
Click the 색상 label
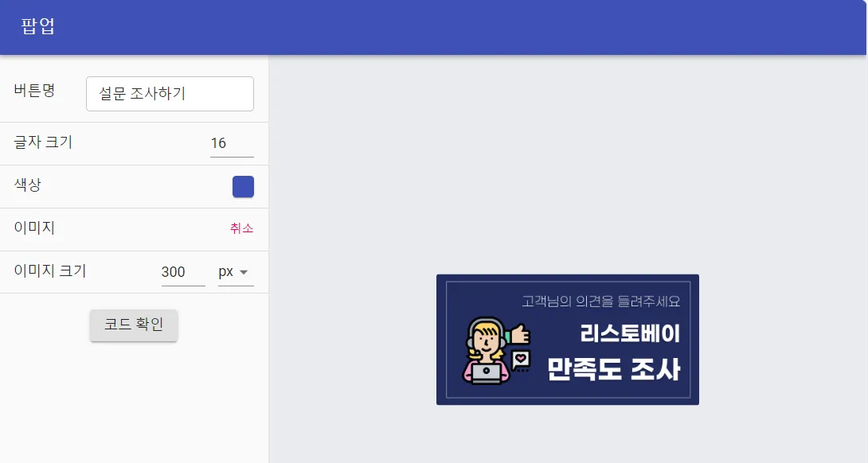point(28,185)
